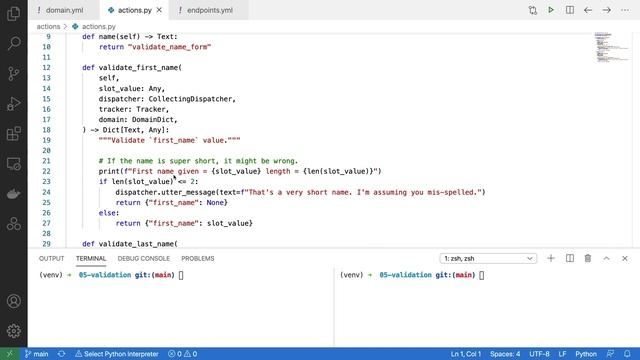Click 'actions.py' in the breadcrumb

point(99,27)
